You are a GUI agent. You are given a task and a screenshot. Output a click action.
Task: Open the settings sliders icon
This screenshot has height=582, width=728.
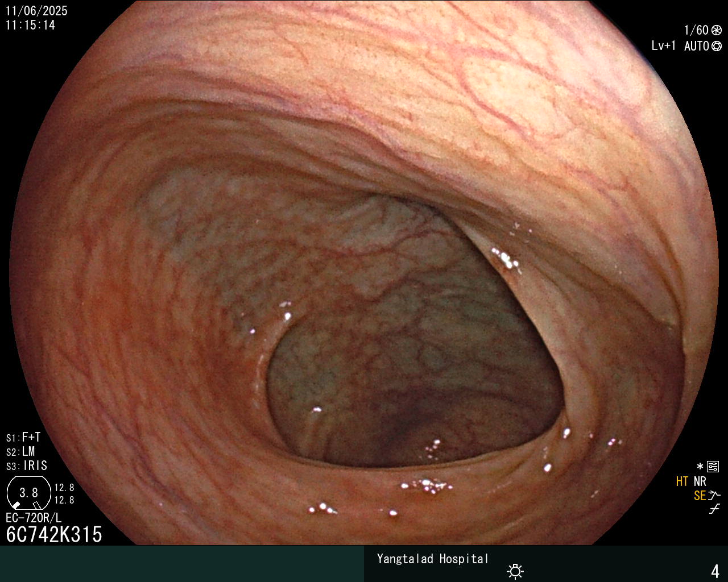tap(713, 467)
